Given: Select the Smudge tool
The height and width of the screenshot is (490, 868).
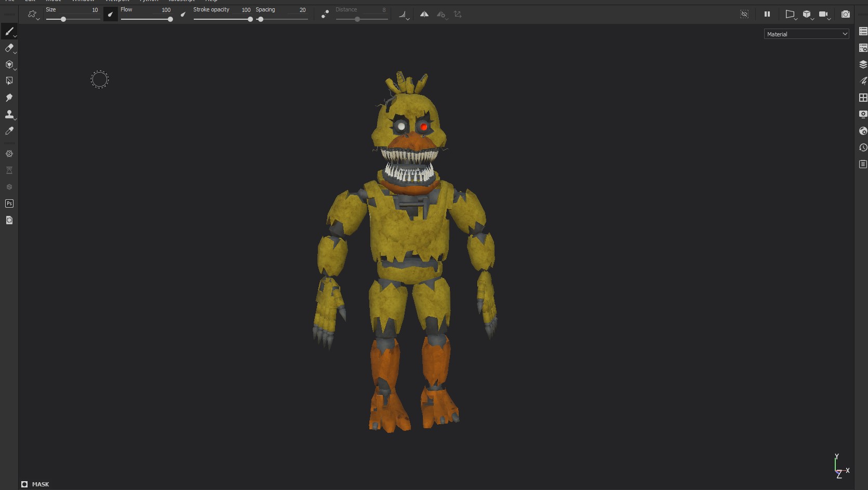Looking at the screenshot, I should [x=9, y=98].
